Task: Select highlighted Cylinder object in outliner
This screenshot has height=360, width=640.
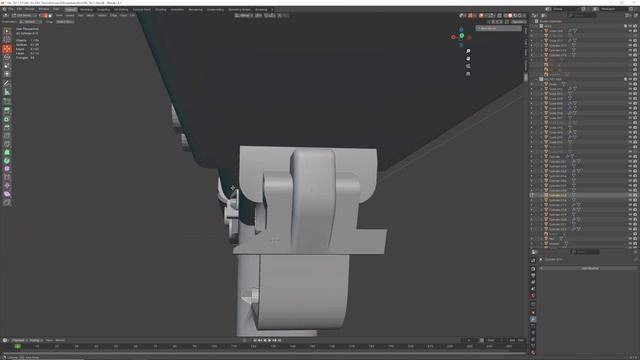Action: (558, 196)
